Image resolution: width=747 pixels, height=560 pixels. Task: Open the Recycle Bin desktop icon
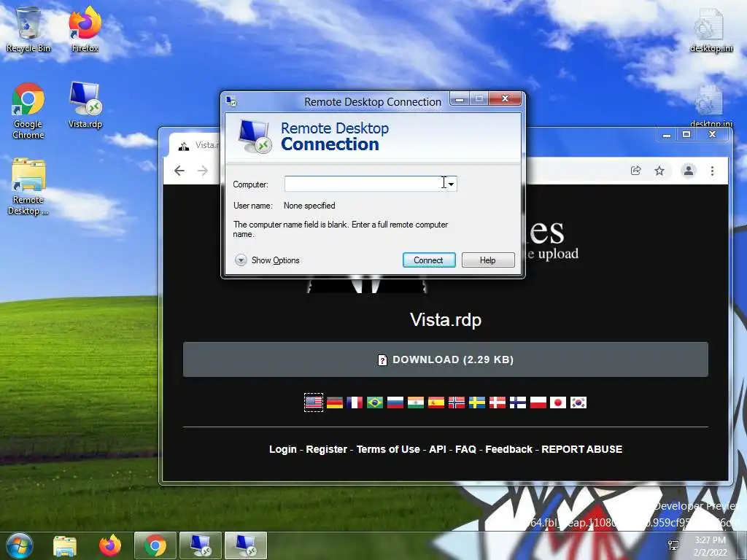[28, 29]
